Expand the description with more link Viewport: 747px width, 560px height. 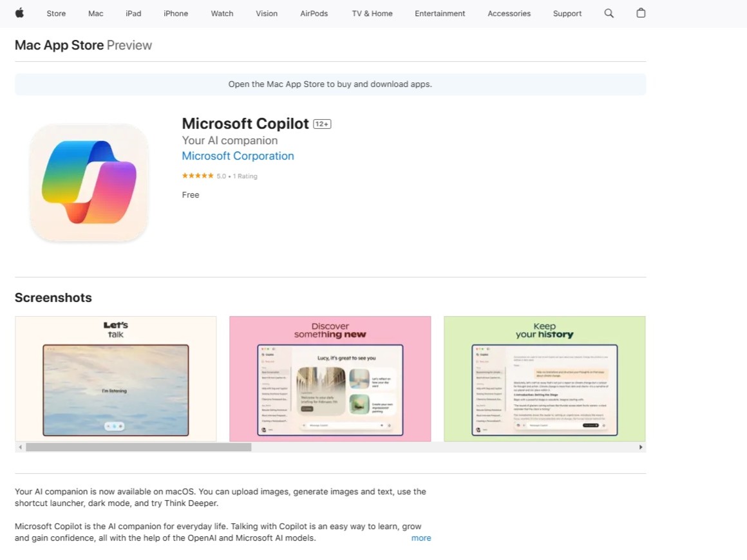[x=421, y=537]
